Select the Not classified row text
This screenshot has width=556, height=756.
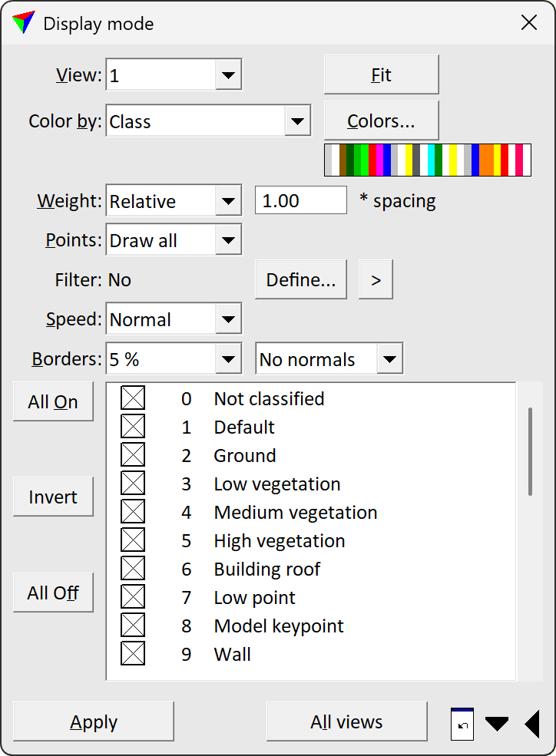269,399
